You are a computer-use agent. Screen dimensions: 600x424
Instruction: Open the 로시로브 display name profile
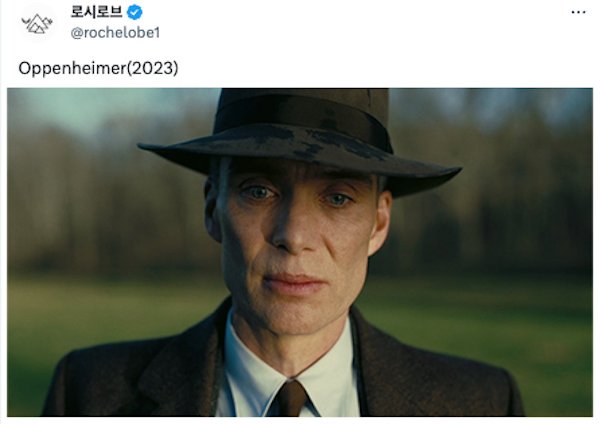96,12
